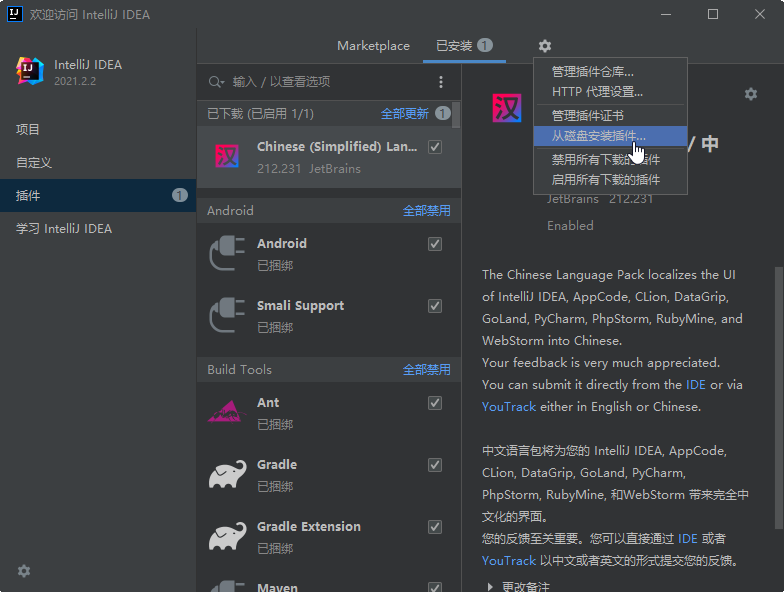Uncheck the Smali Support checkbox
Viewport: 784px width, 592px height.
[x=435, y=306]
